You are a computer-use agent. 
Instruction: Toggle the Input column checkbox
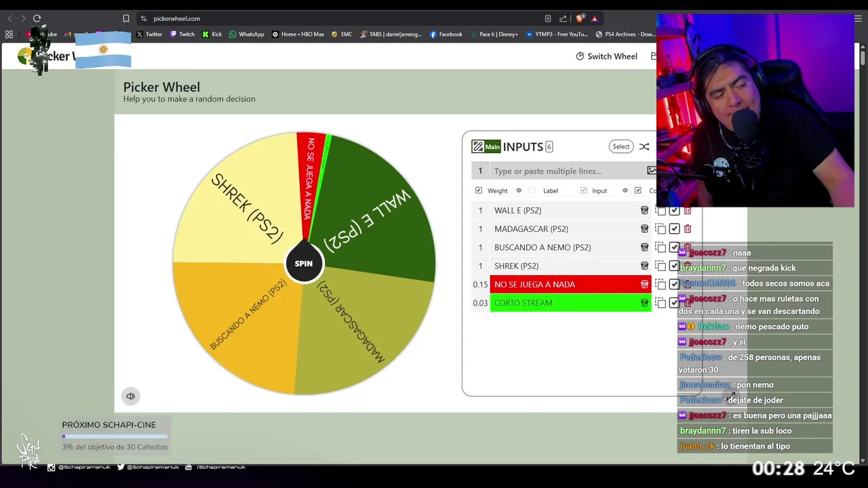[583, 190]
